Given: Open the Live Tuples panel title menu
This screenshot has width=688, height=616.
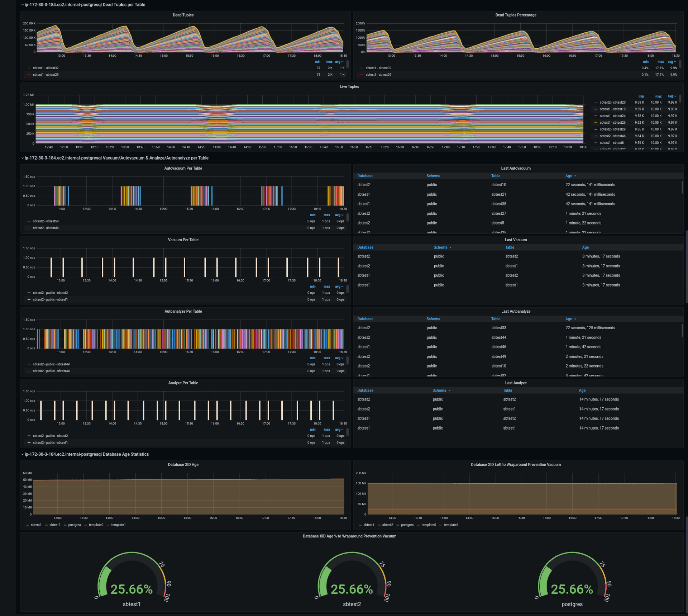Looking at the screenshot, I should coord(349,87).
